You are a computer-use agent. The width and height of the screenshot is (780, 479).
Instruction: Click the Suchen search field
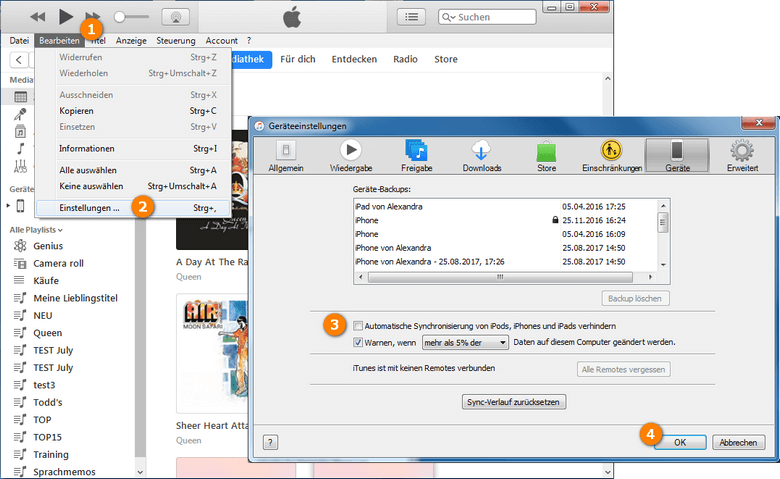pos(487,17)
